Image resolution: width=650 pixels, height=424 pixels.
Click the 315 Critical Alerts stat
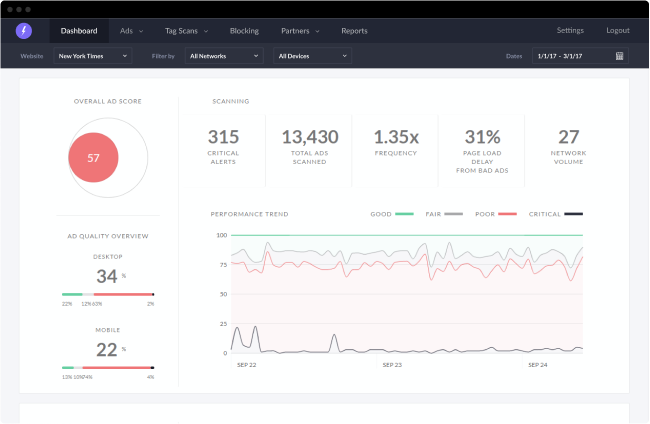click(x=223, y=145)
